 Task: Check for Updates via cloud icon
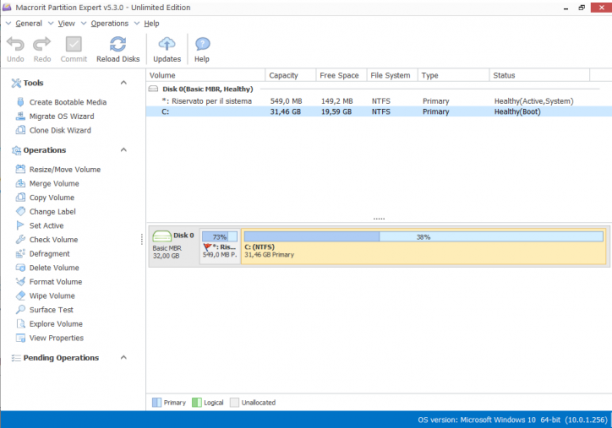click(167, 44)
